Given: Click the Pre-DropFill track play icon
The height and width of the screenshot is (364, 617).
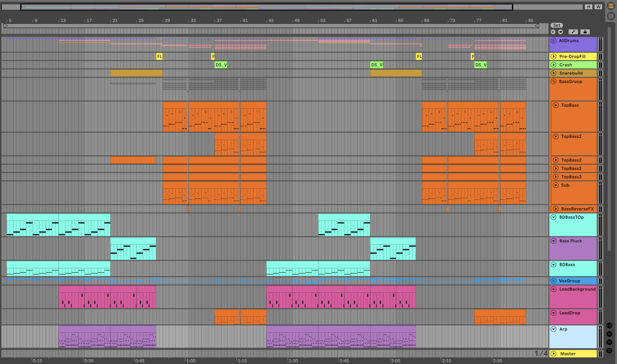Looking at the screenshot, I should pyautogui.click(x=553, y=56).
